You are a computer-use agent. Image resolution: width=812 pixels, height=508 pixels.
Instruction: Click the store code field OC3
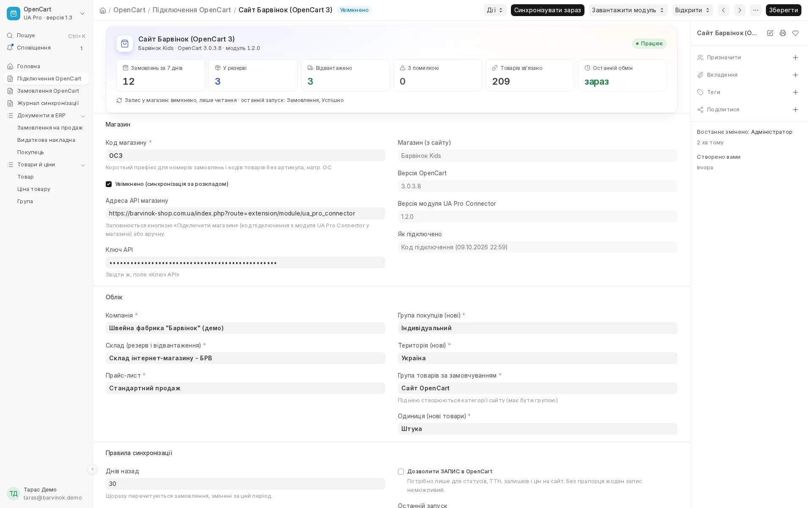click(x=245, y=155)
